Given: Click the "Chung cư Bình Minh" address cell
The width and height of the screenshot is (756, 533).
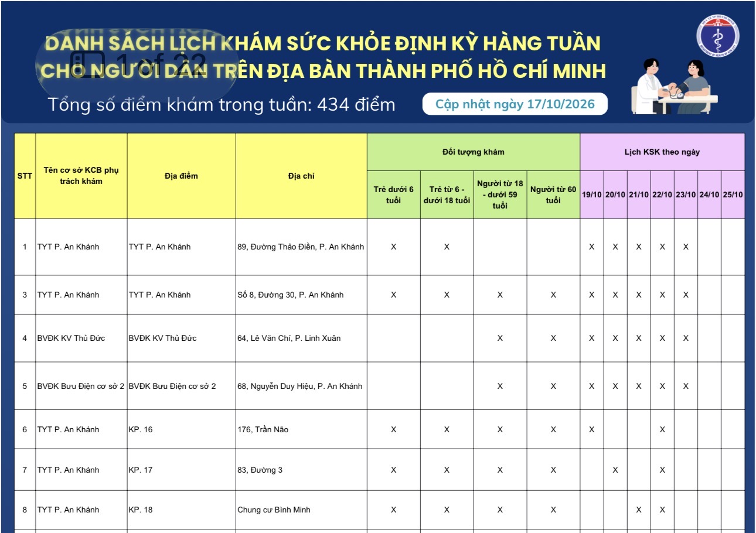Looking at the screenshot, I should pyautogui.click(x=301, y=510).
